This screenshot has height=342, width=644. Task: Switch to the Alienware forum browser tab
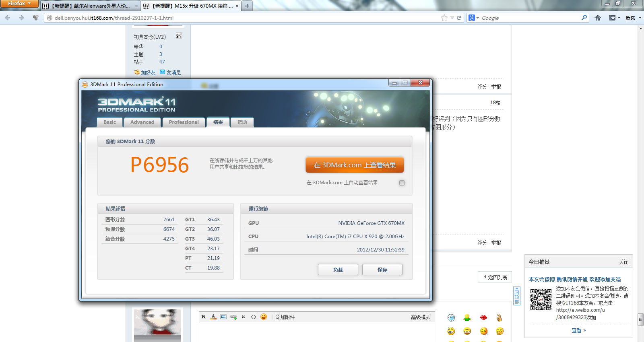(90, 6)
